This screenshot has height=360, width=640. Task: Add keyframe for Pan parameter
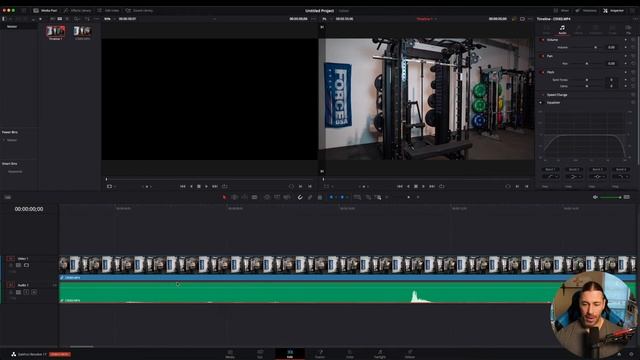pos(625,64)
